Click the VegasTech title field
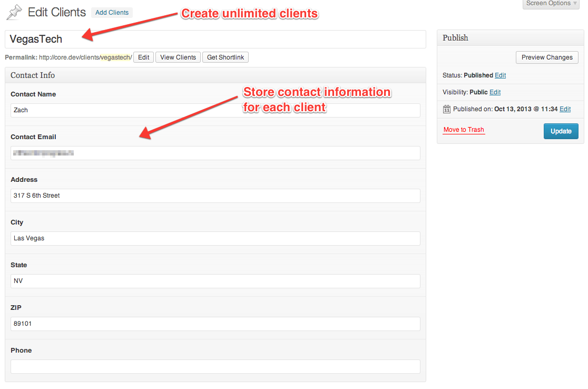 tap(215, 40)
